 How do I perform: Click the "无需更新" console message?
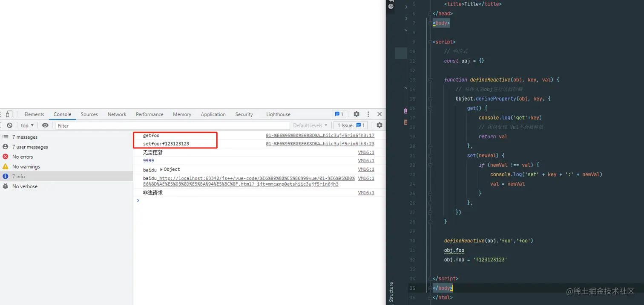[x=153, y=152]
